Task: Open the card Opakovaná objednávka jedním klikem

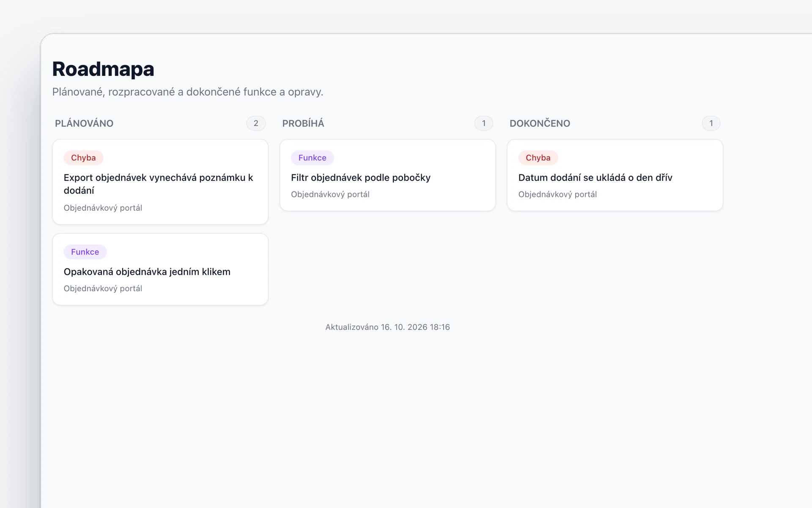Action: (x=160, y=269)
